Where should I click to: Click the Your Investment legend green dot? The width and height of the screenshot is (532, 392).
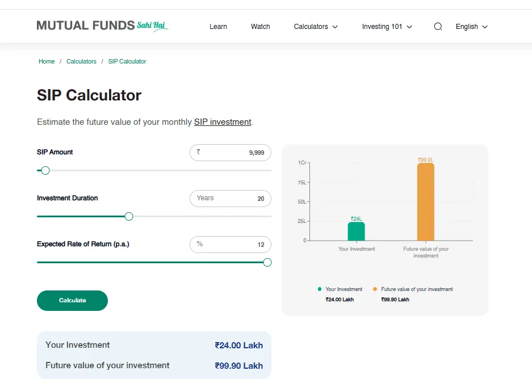pyautogui.click(x=320, y=289)
